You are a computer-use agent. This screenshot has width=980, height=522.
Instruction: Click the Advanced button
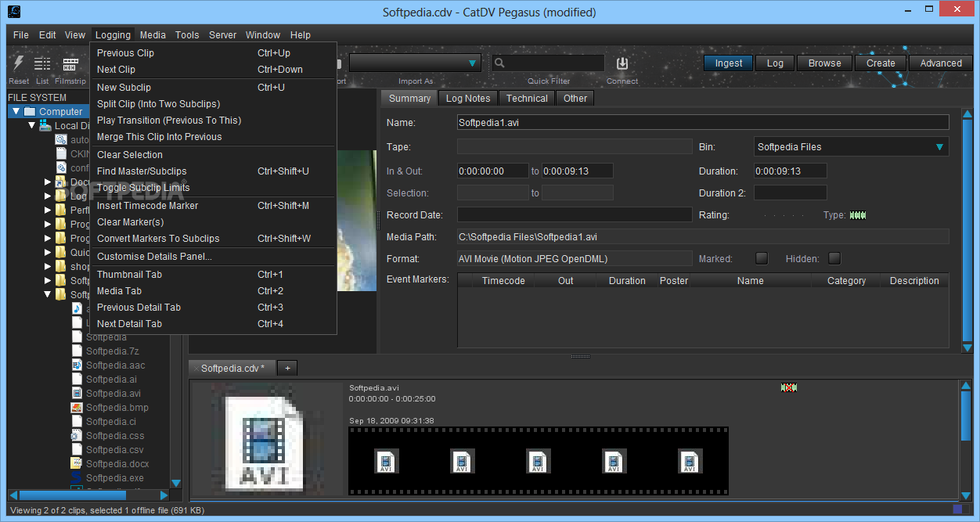point(941,63)
